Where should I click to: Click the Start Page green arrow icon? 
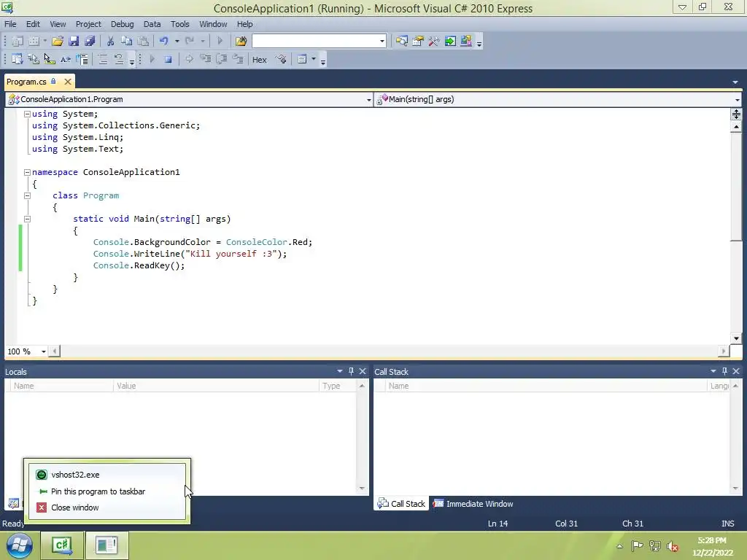point(450,42)
